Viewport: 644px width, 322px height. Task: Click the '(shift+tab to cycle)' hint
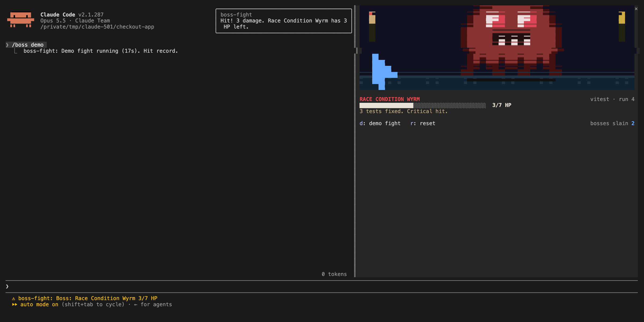(93, 305)
